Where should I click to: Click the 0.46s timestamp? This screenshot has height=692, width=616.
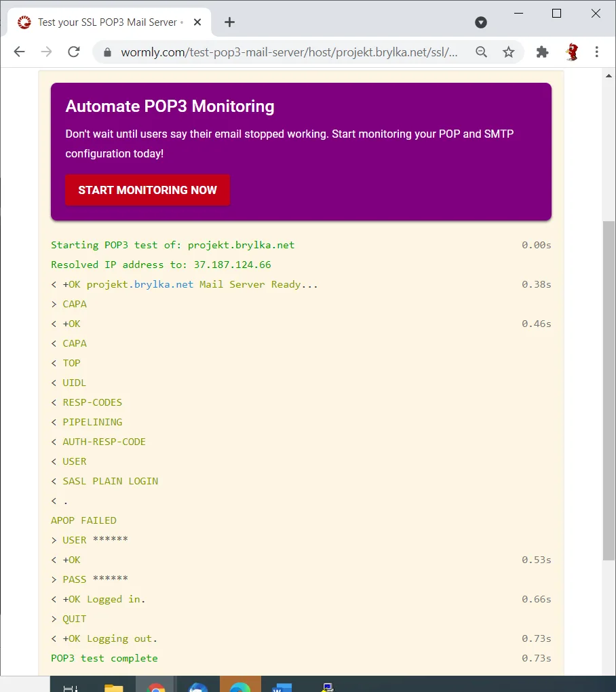537,324
